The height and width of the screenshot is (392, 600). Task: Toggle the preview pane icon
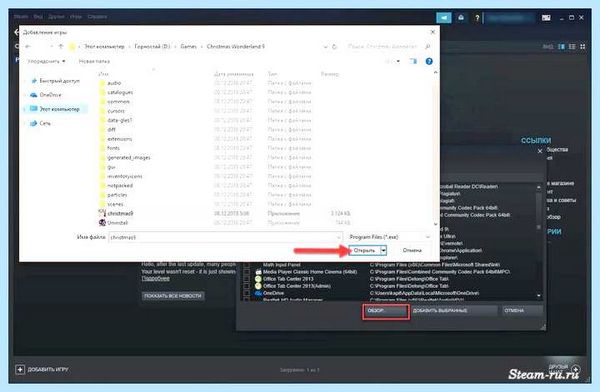click(x=413, y=61)
